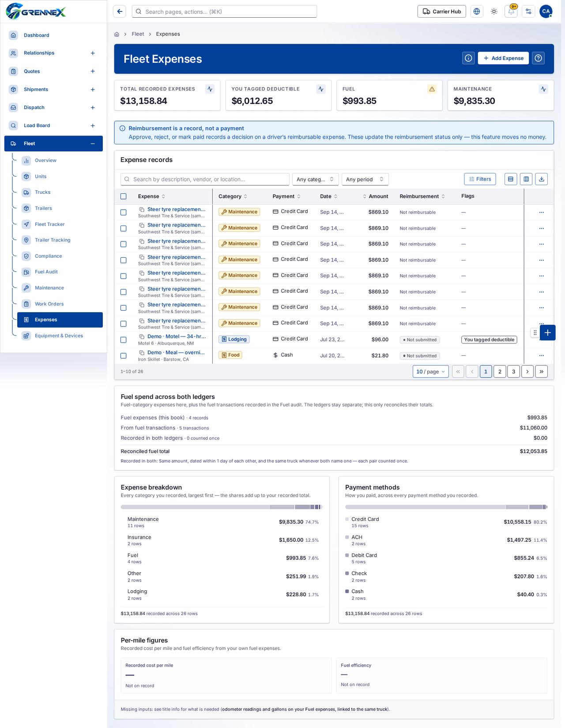Open the notifications bell
The width and height of the screenshot is (565, 728).
click(511, 11)
